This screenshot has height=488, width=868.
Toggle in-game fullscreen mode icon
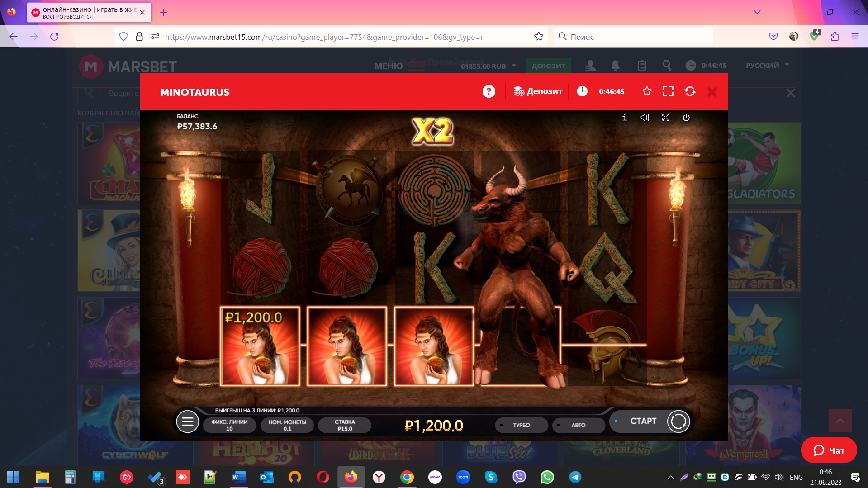(x=665, y=118)
